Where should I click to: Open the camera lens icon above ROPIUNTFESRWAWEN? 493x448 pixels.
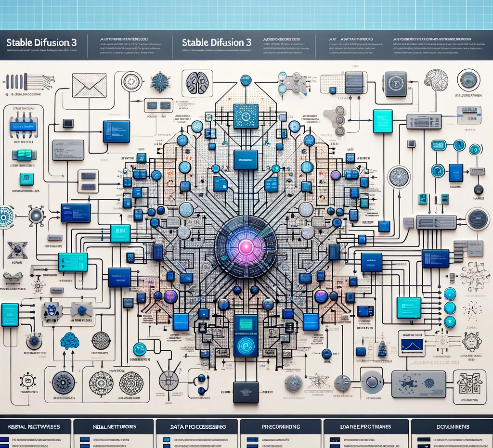[468, 79]
